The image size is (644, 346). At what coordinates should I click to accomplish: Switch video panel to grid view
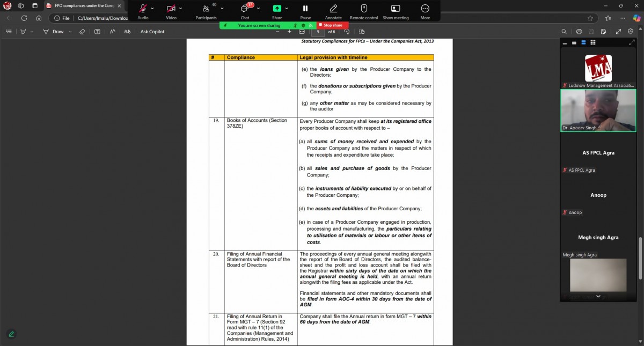pyautogui.click(x=593, y=42)
